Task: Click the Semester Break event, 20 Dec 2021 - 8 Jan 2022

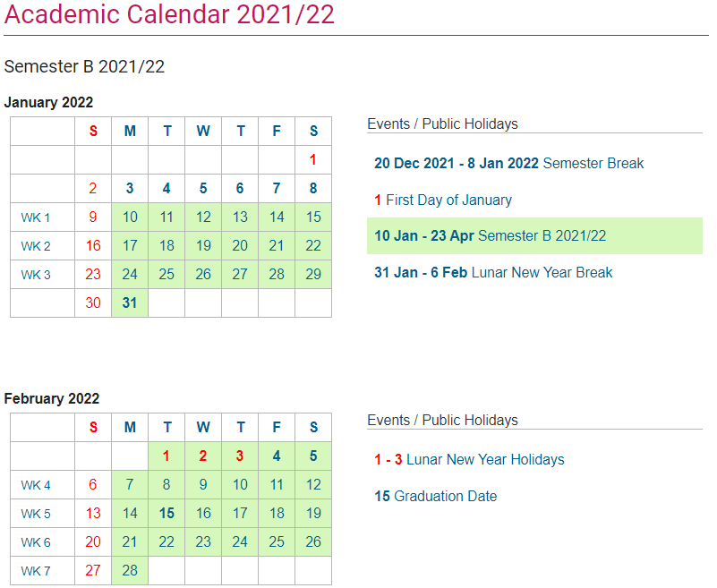Action: (508, 163)
